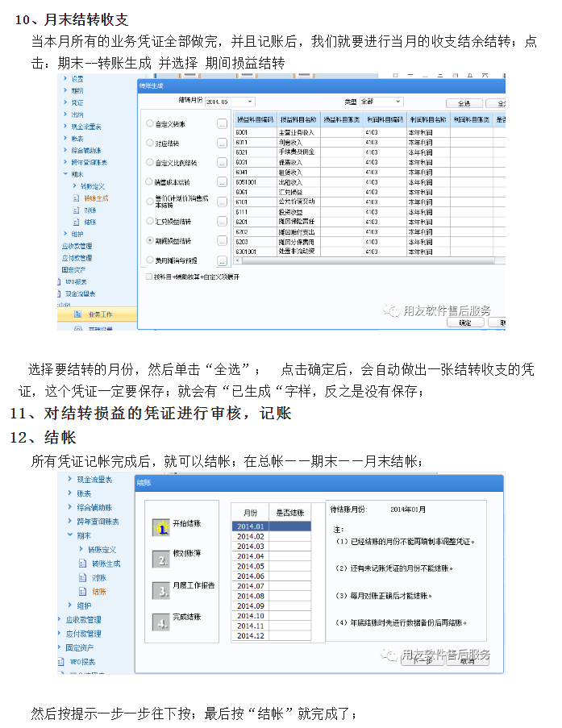Viewport: 562px width, 728px height.
Task: Click horizontal scrollbar under 损益科目 table
Action: click(369, 260)
